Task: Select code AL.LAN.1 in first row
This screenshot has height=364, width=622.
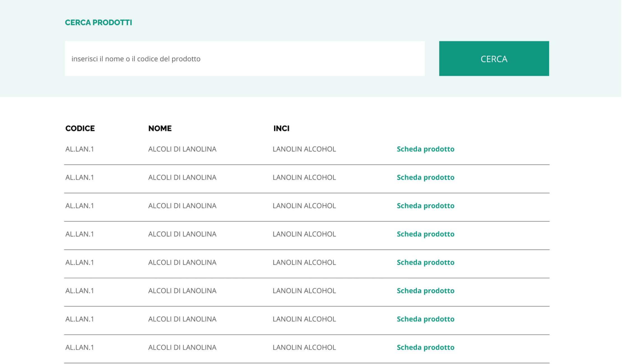Action: coord(80,149)
